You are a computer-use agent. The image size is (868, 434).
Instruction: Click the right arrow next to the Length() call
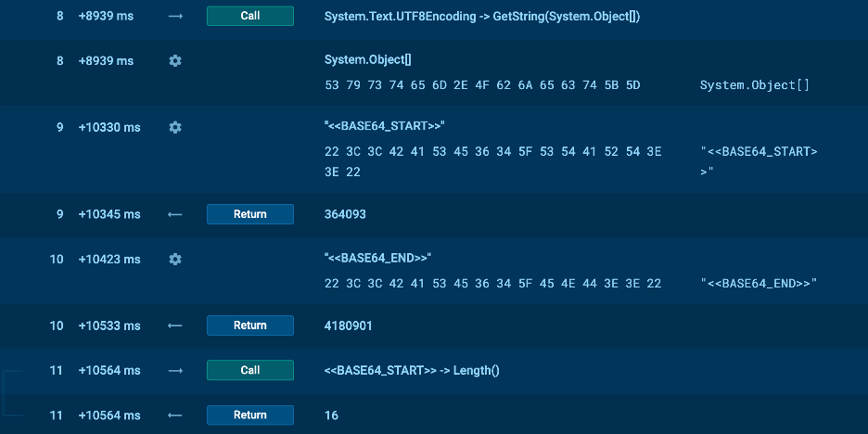point(175,370)
